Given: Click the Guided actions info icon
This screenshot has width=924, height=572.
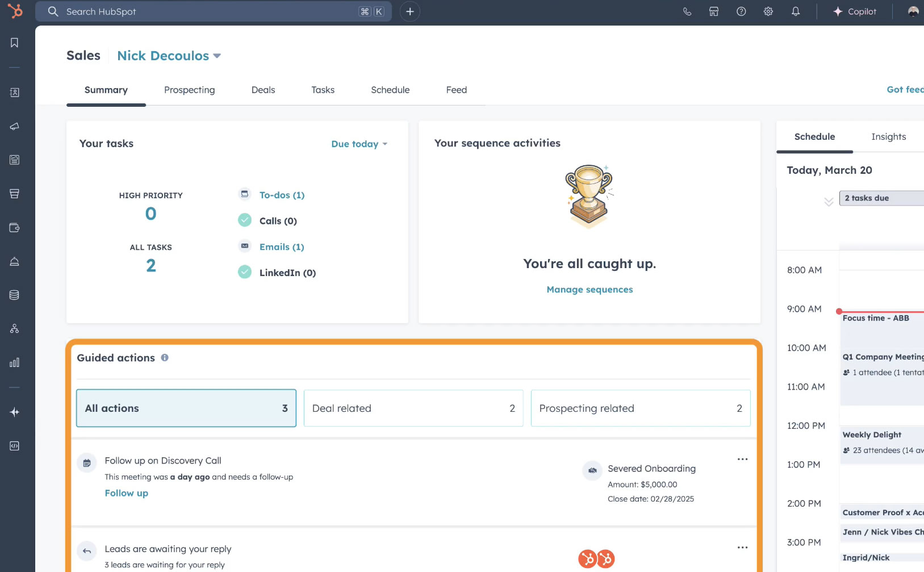Looking at the screenshot, I should [165, 357].
